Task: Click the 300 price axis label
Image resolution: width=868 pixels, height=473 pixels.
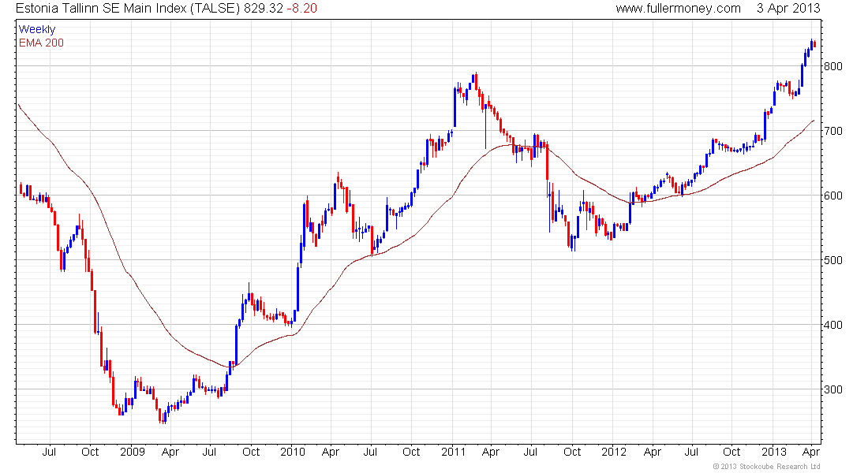Action: pos(833,389)
